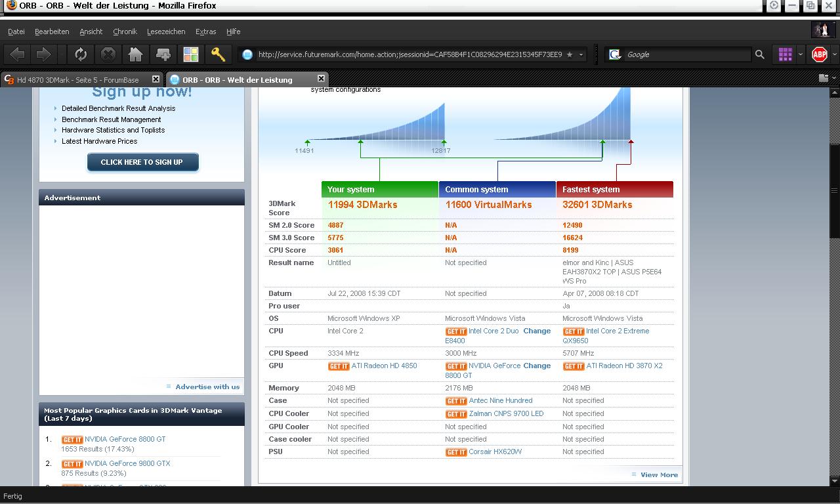
Task: Click inside the URL address field
Action: [409, 54]
